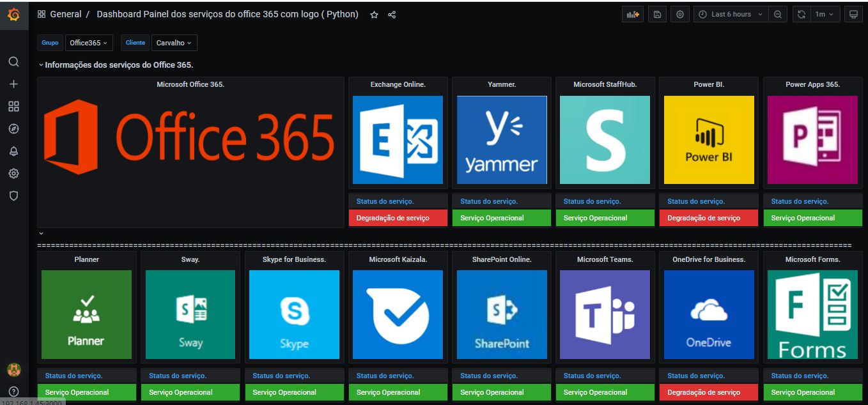Share the dashboard via share icon
The height and width of the screenshot is (405, 868).
pyautogui.click(x=392, y=15)
